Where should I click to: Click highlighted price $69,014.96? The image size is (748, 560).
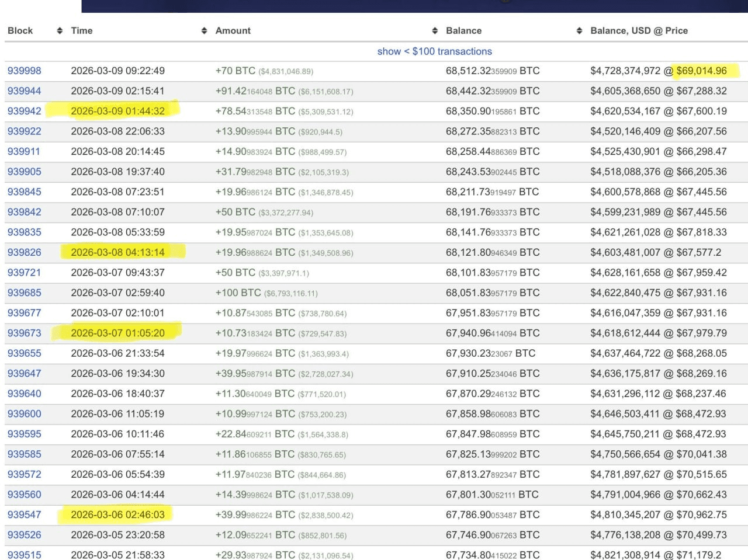(701, 71)
